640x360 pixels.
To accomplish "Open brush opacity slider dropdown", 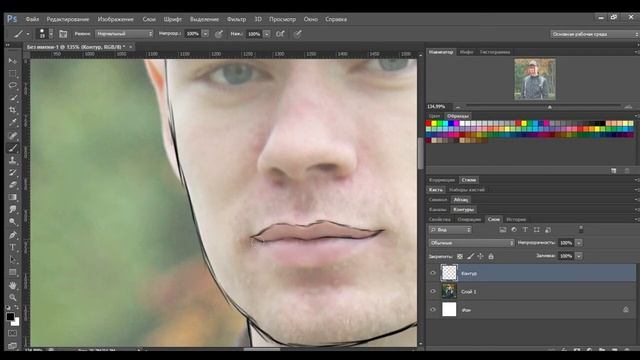I will (206, 34).
